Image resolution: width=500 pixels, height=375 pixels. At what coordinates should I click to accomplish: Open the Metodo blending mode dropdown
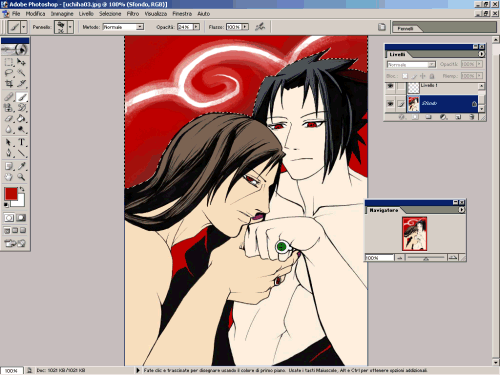(140, 27)
